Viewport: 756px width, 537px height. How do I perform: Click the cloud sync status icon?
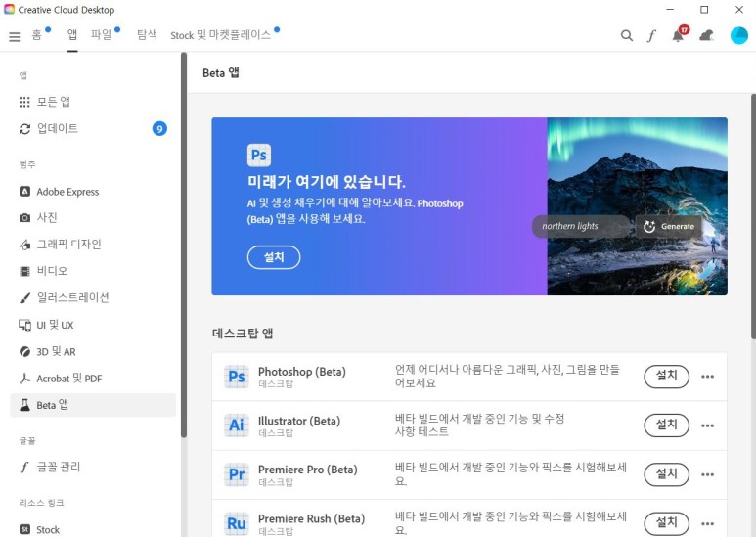coord(706,35)
